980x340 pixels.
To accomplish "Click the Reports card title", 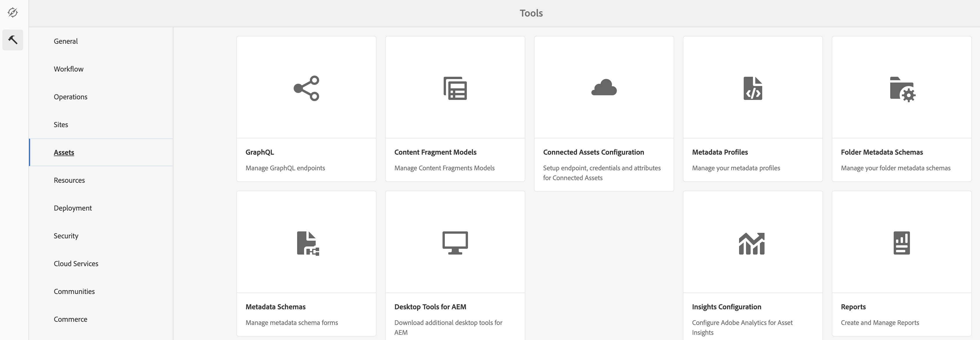I will point(853,307).
